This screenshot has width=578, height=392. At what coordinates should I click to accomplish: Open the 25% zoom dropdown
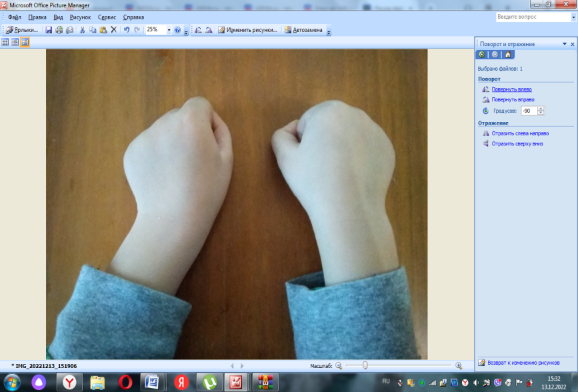[x=169, y=30]
